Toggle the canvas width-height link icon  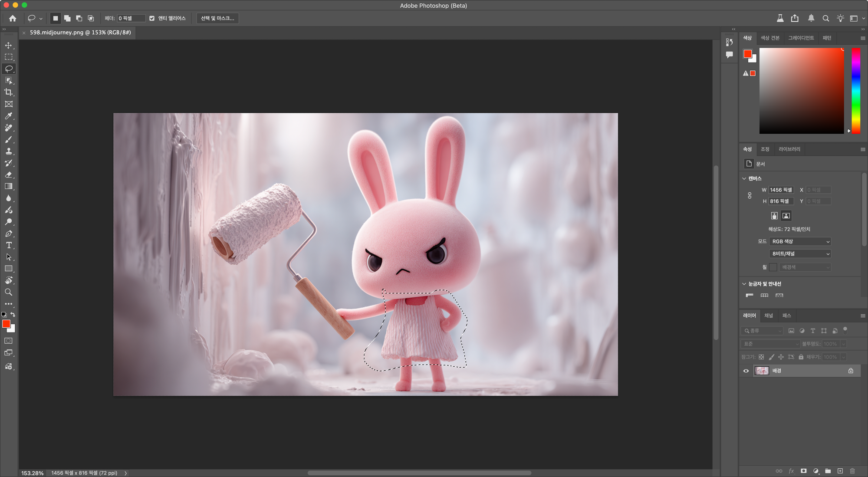(x=750, y=195)
